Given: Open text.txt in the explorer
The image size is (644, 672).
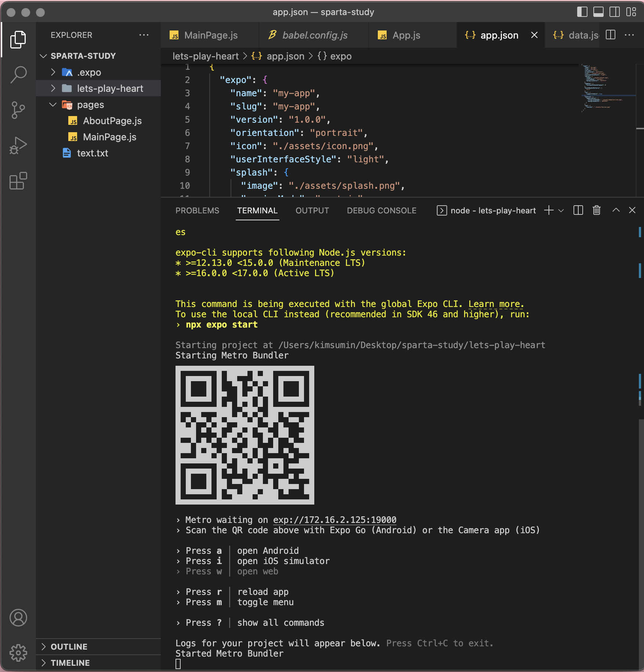Looking at the screenshot, I should click(98, 153).
